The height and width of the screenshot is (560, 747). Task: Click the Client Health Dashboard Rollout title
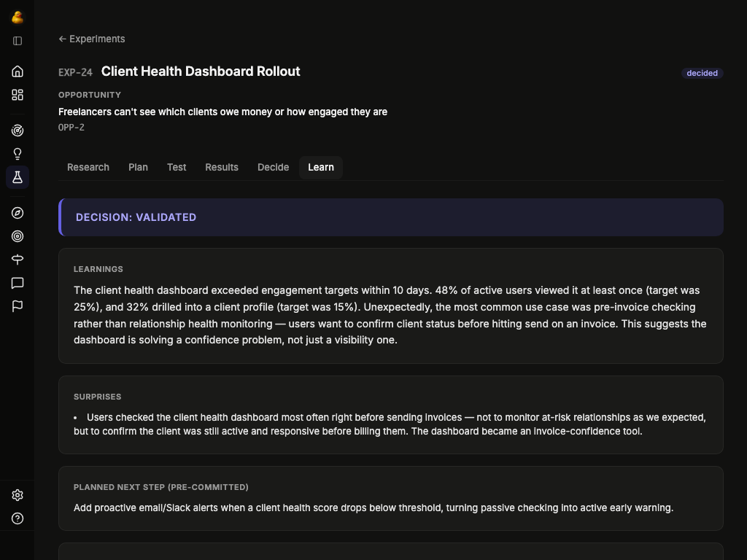pyautogui.click(x=201, y=71)
